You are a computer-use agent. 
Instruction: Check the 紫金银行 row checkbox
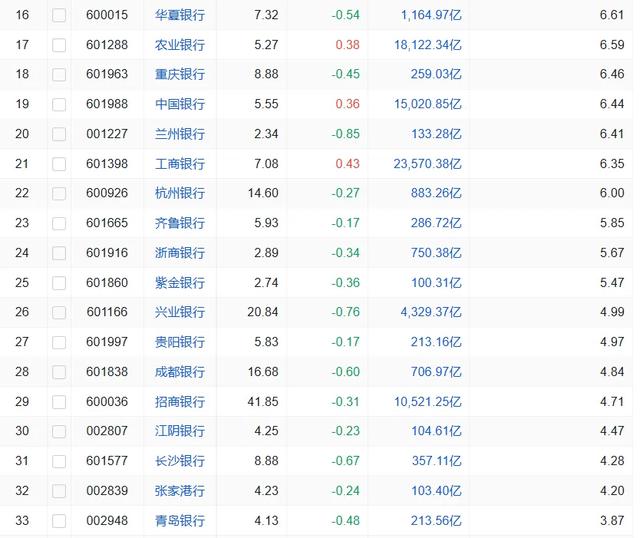pyautogui.click(x=59, y=283)
